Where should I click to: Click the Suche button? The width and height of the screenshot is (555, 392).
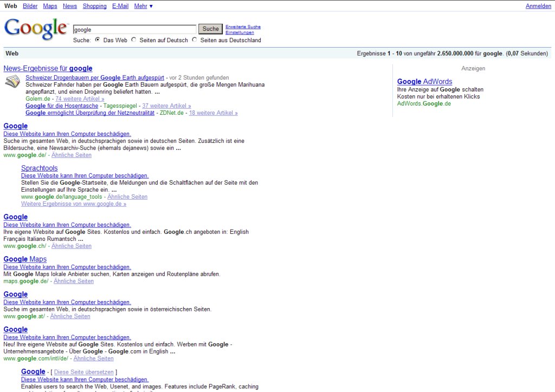(211, 29)
